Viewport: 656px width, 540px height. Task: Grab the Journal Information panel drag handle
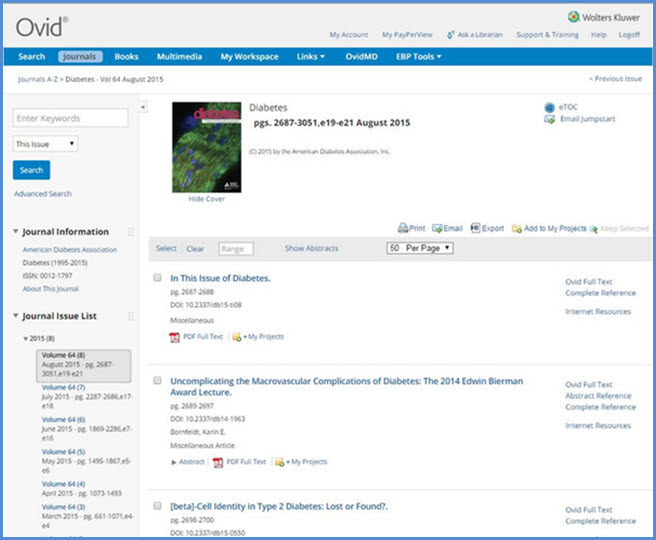(131, 232)
